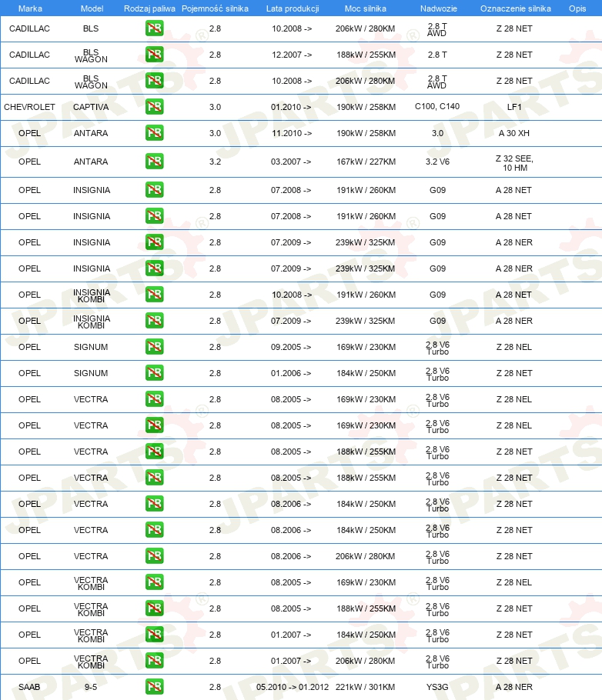Select the 3.2 V6 body cell

[437, 162]
